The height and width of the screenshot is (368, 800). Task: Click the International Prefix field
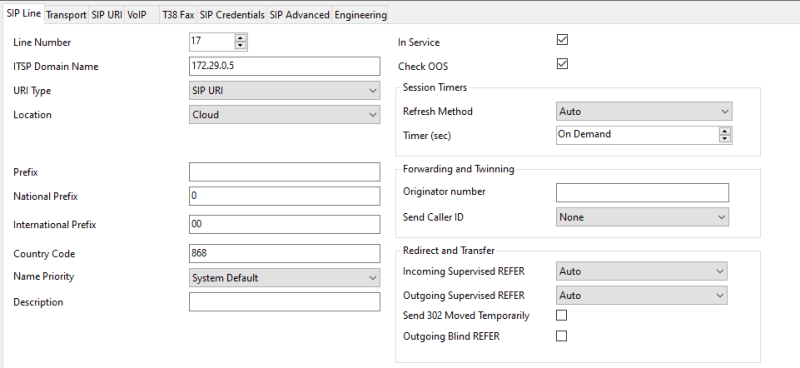pyautogui.click(x=285, y=225)
